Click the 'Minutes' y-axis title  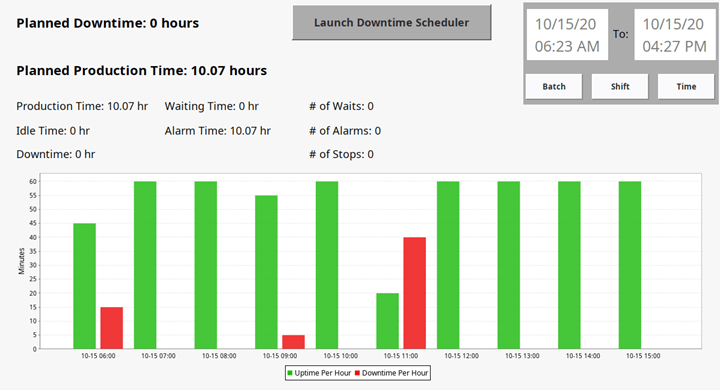pyautogui.click(x=21, y=261)
